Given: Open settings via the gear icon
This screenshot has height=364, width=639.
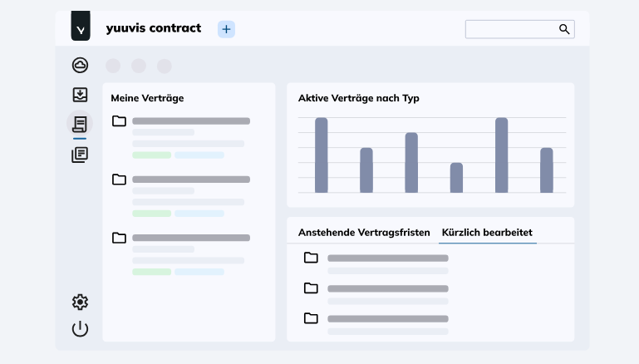Looking at the screenshot, I should point(80,302).
